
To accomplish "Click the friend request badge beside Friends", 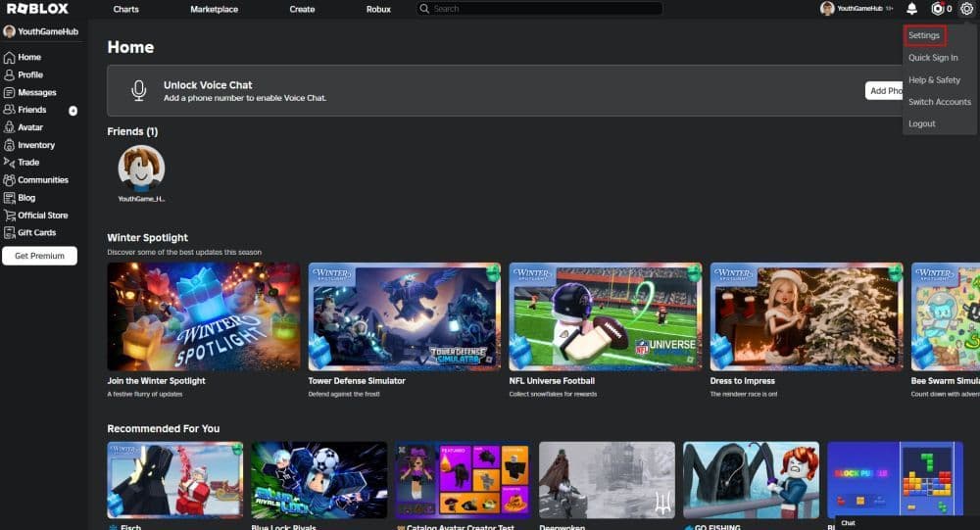I will click(73, 111).
